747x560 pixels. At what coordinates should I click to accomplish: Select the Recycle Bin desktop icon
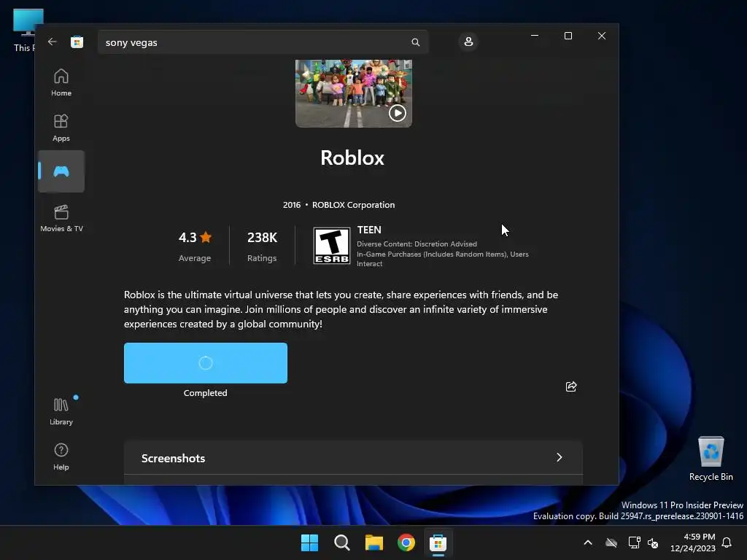pos(711,459)
